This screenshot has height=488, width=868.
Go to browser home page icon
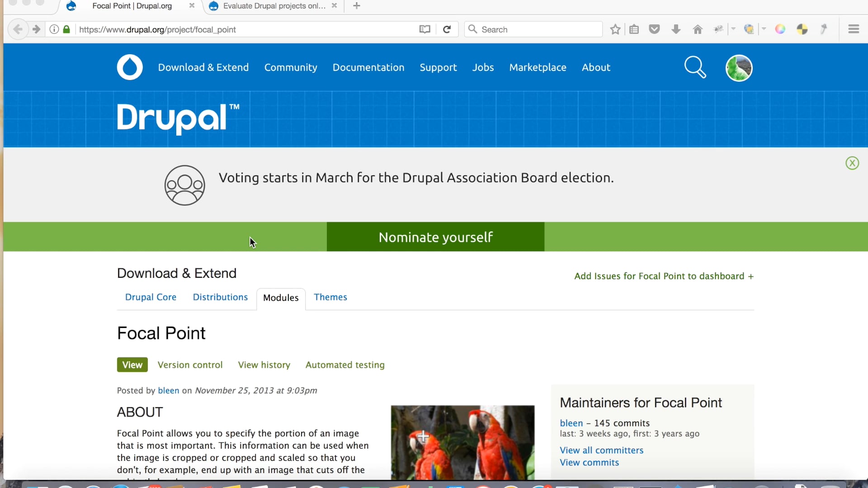click(698, 29)
